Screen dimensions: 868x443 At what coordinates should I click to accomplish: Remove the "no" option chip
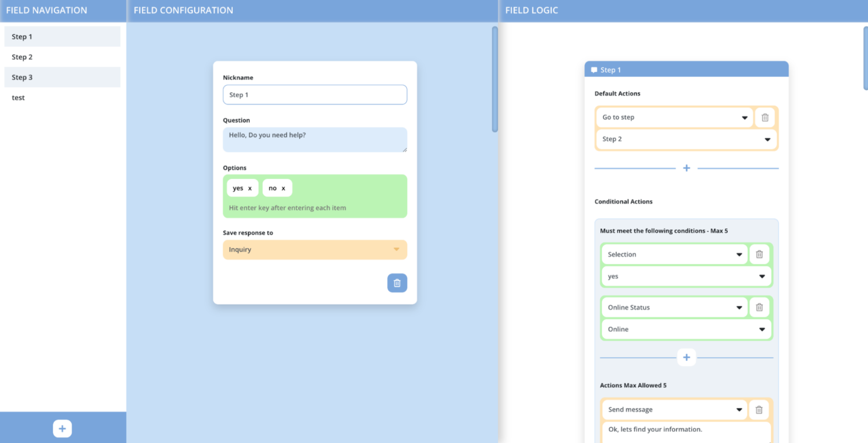pyautogui.click(x=284, y=188)
